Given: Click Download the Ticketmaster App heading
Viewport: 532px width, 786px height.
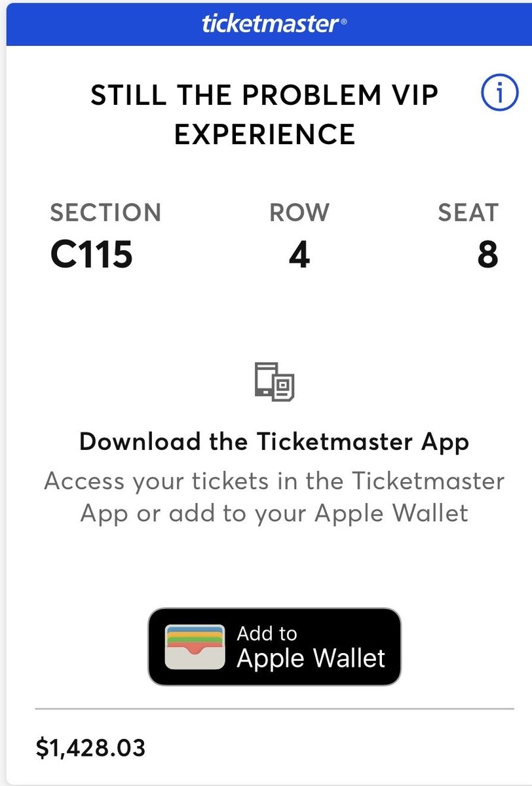Looking at the screenshot, I should 274,442.
